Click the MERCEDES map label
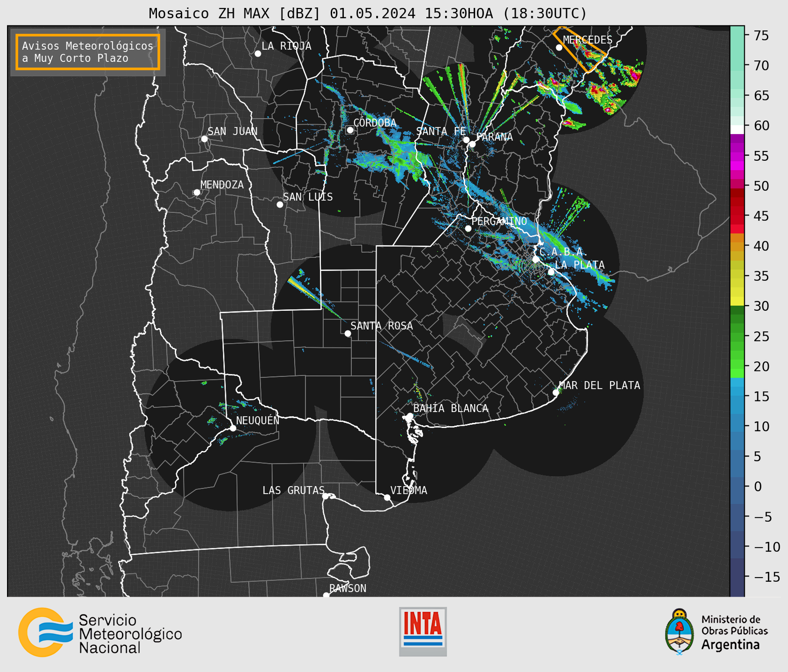788x672 pixels. [588, 40]
